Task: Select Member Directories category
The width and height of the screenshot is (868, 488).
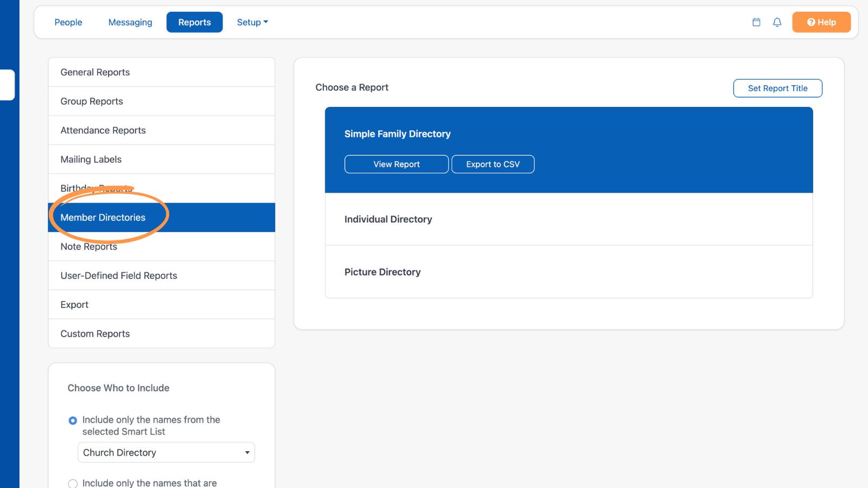Action: coord(162,217)
